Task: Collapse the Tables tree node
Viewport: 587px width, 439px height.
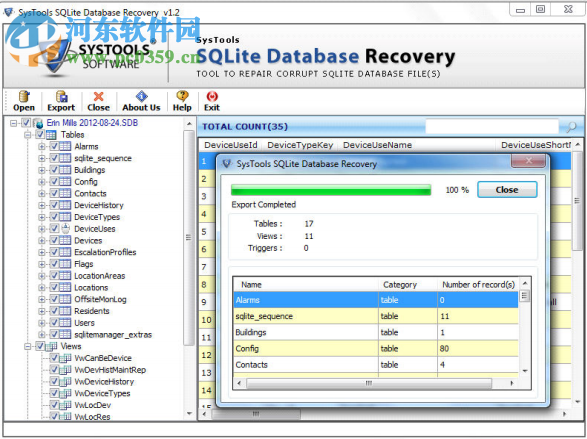Action: pos(28,135)
